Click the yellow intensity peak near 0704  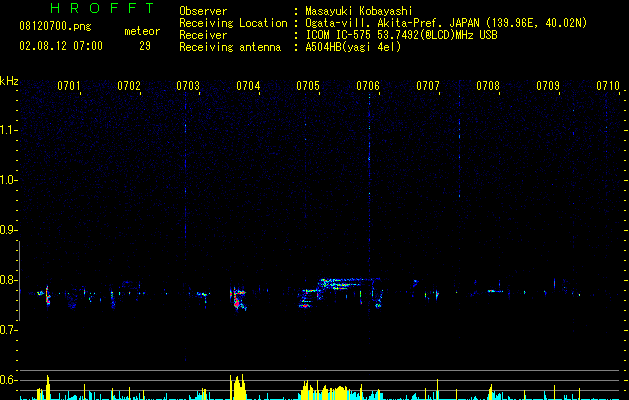(x=238, y=387)
